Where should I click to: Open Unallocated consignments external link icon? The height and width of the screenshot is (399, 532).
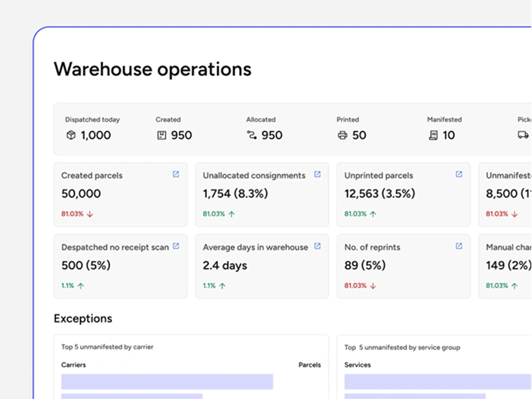click(317, 174)
